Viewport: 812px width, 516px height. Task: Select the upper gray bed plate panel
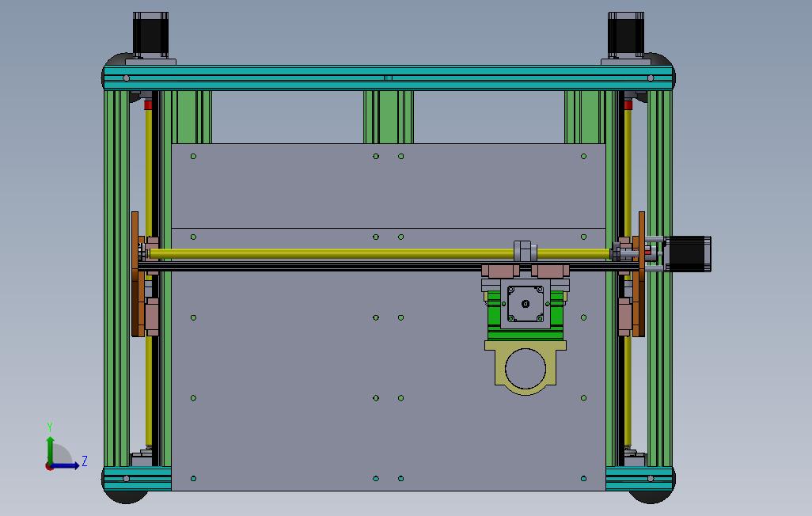388,185
